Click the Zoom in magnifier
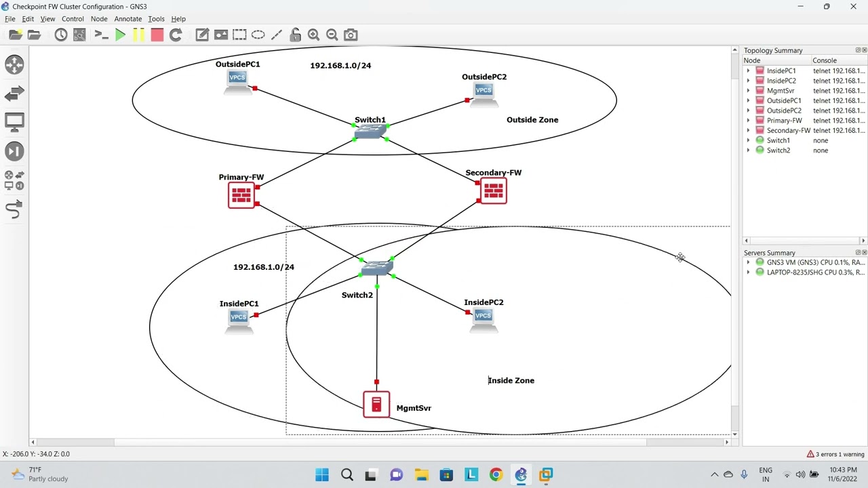The height and width of the screenshot is (488, 868). coord(313,35)
